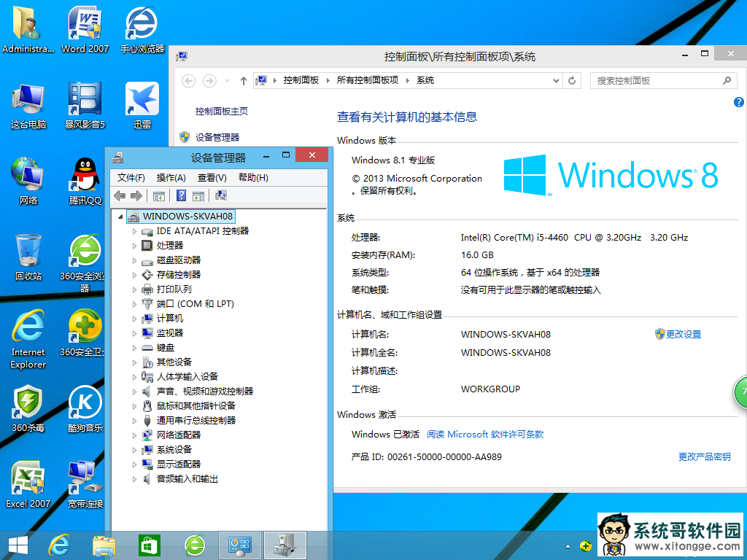The image size is (747, 560).
Task: Open the Administrator folder desktop icon
Action: 28,29
